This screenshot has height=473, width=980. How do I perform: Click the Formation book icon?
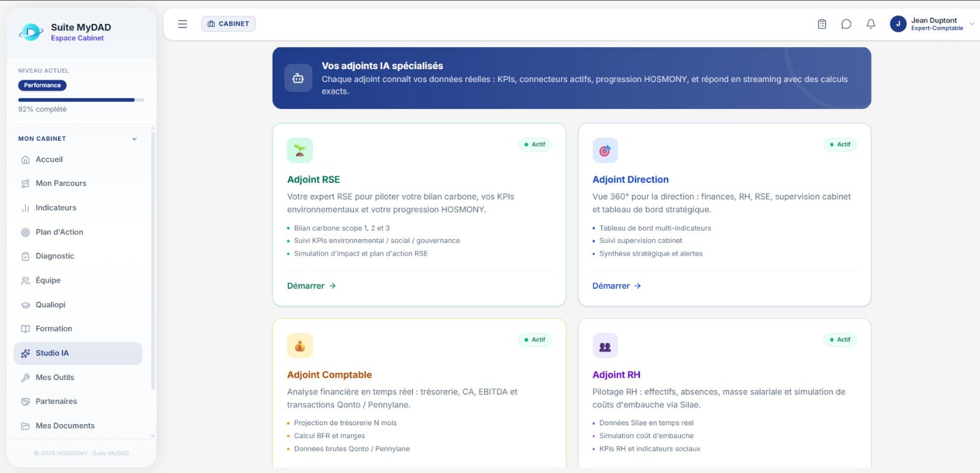coord(25,329)
